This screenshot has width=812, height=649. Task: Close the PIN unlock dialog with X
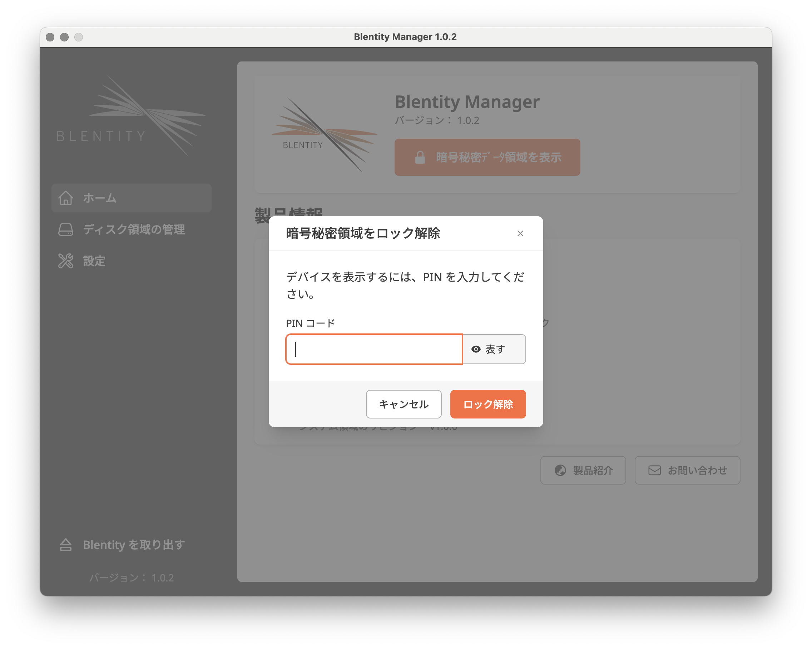pos(520,233)
